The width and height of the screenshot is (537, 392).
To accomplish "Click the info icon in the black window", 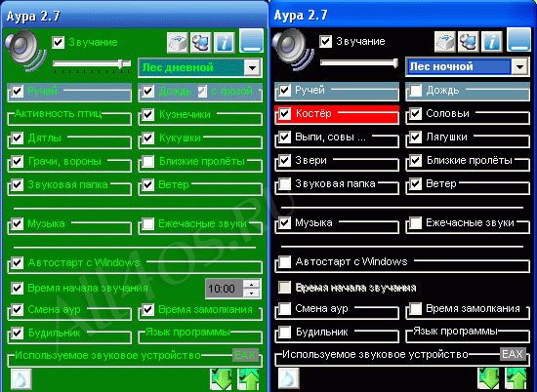I will tap(492, 42).
